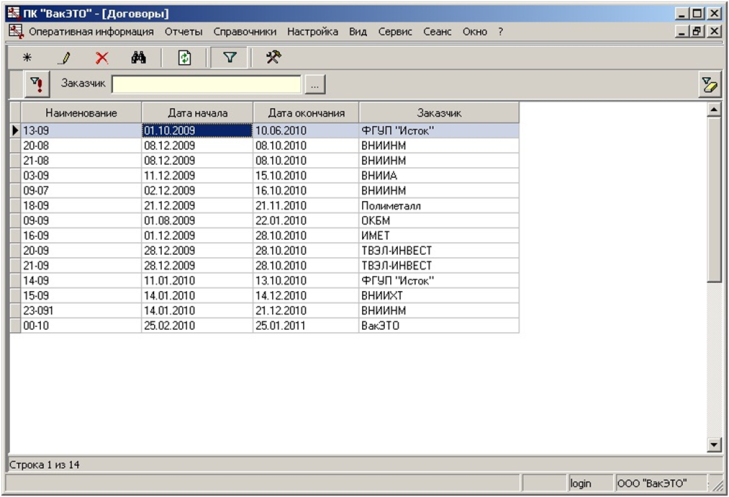Open search with the binoculars icon
This screenshot has height=497, width=729.
tap(139, 58)
